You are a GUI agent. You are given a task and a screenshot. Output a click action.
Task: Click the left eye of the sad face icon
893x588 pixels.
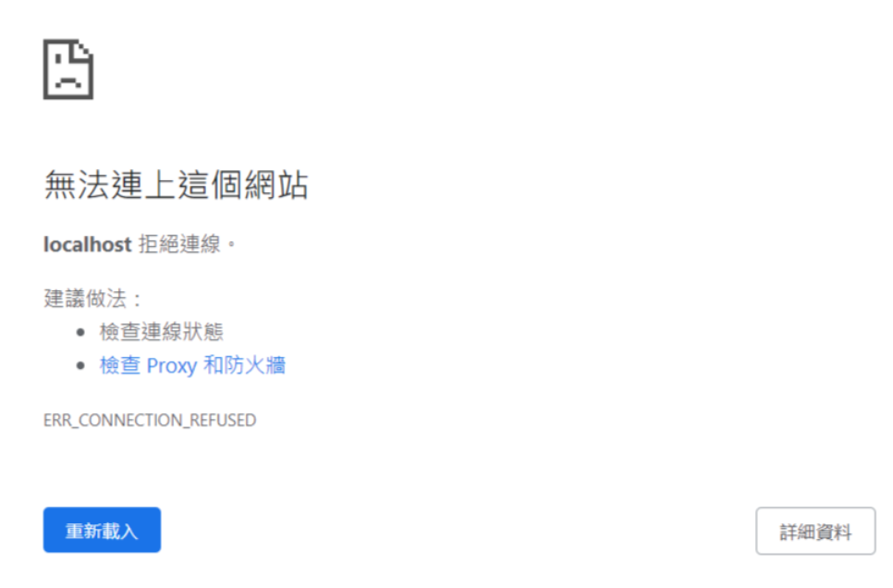pos(58,58)
